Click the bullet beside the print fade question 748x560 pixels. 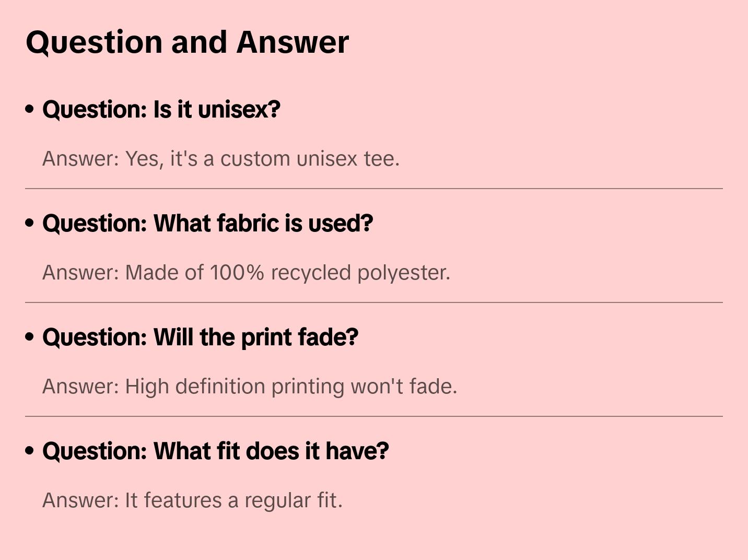coord(30,337)
